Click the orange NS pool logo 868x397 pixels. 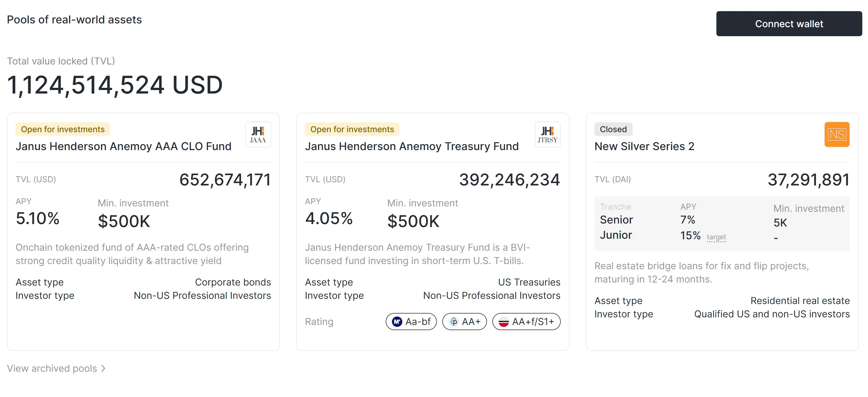(837, 134)
